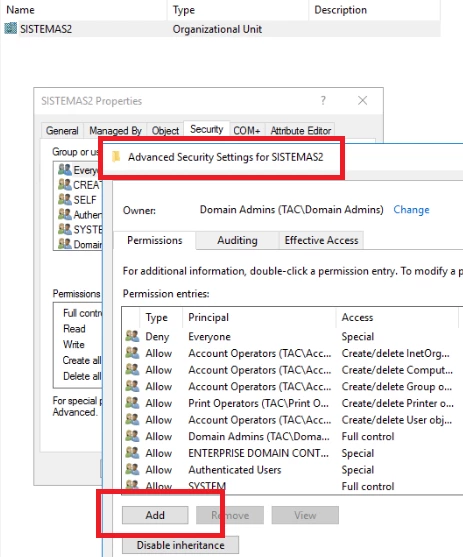Open the Effective Access tab
The image size is (463, 557).
tap(321, 240)
